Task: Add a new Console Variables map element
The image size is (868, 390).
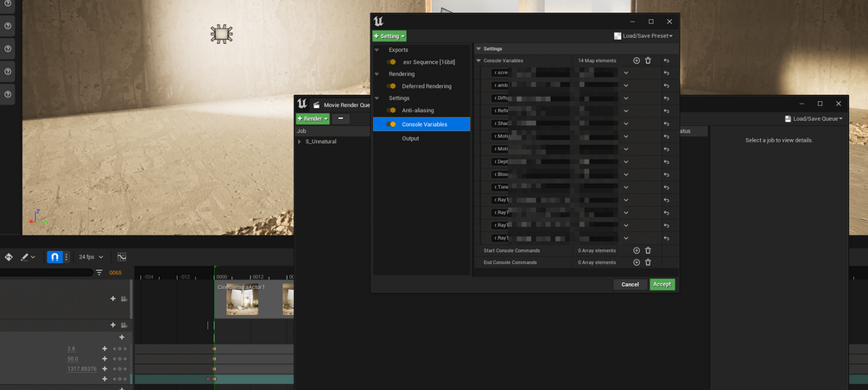Action: [636, 60]
